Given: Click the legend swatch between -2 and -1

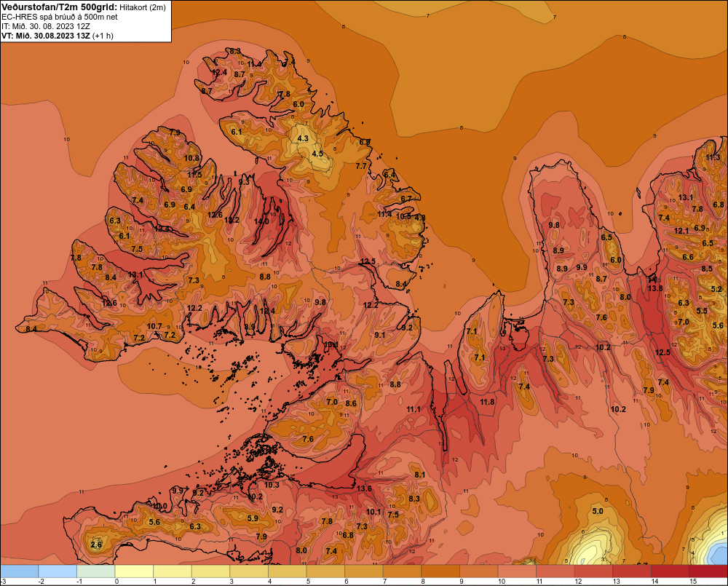Looking at the screenshot, I should pos(58,571).
